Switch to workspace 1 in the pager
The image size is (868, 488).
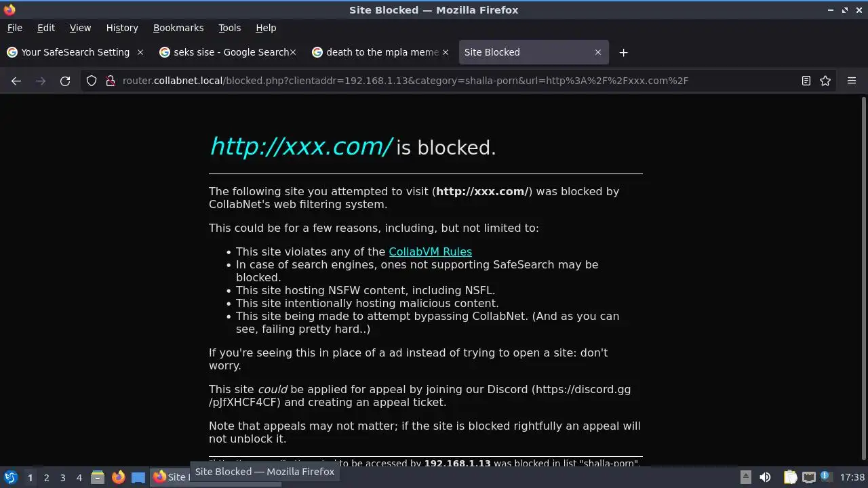click(x=30, y=477)
